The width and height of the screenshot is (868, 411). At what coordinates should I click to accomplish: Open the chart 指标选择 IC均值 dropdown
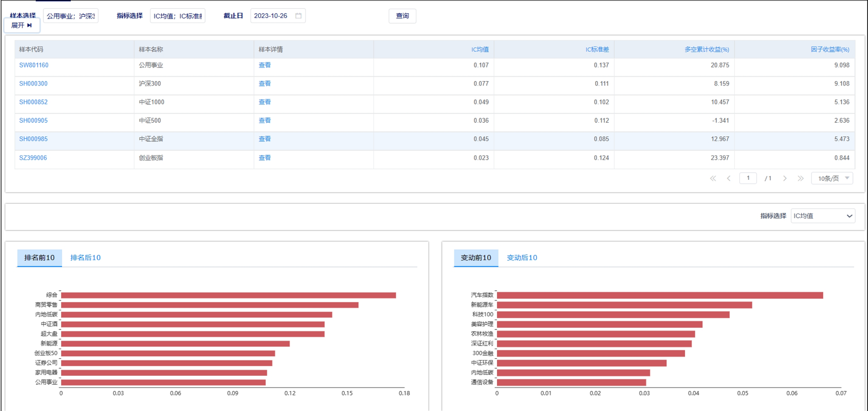pyautogui.click(x=823, y=216)
